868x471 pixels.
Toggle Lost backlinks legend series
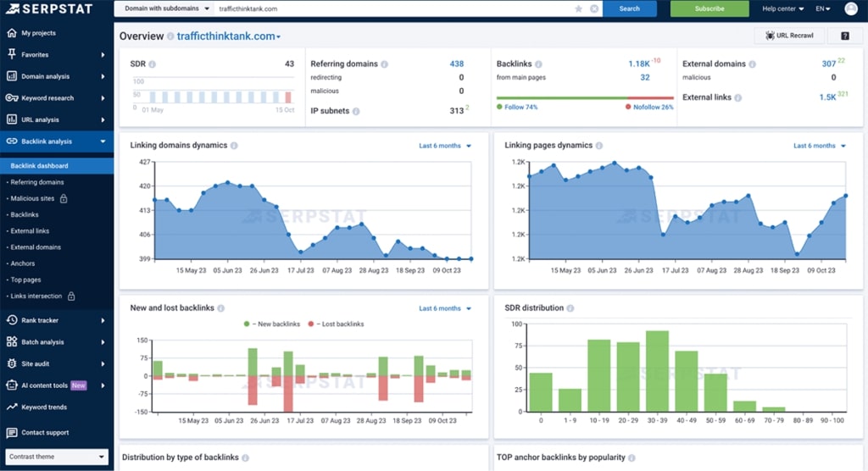[x=336, y=324]
